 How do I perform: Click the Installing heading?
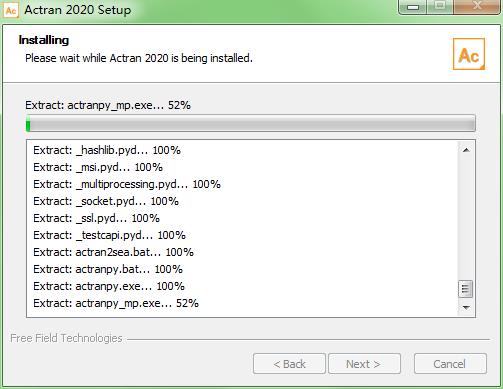coord(44,40)
